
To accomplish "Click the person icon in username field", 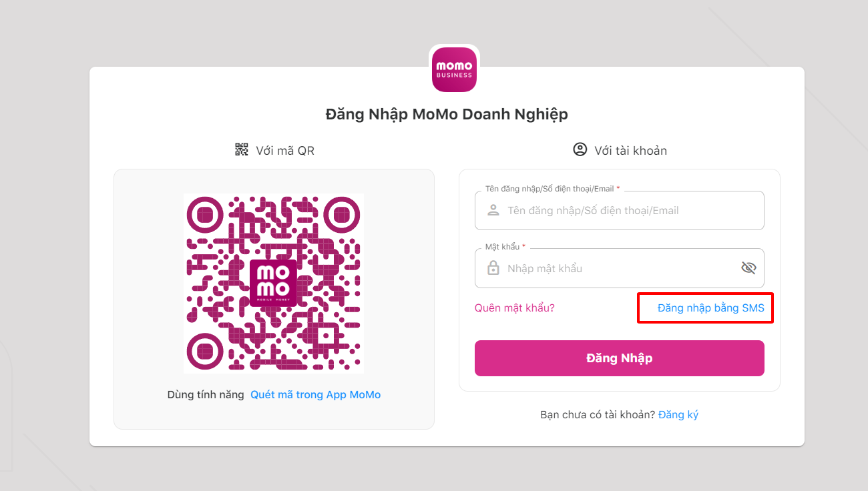I will click(493, 211).
